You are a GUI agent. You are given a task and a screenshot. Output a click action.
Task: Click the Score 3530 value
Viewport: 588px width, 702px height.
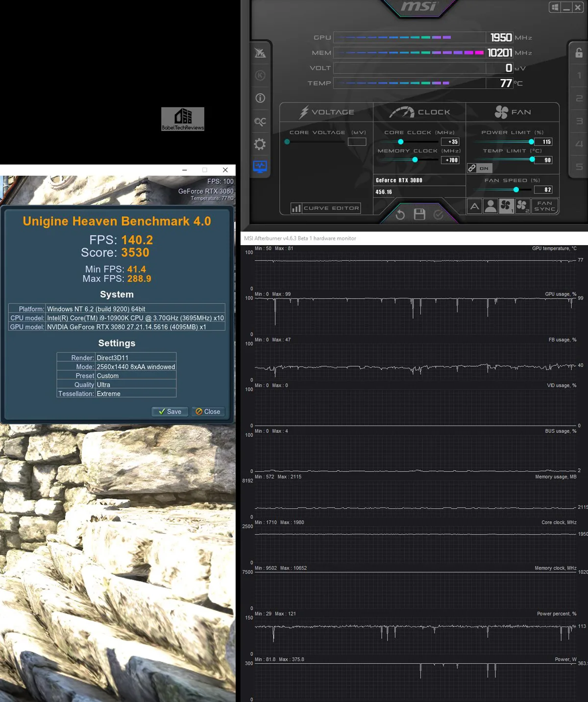pos(135,252)
